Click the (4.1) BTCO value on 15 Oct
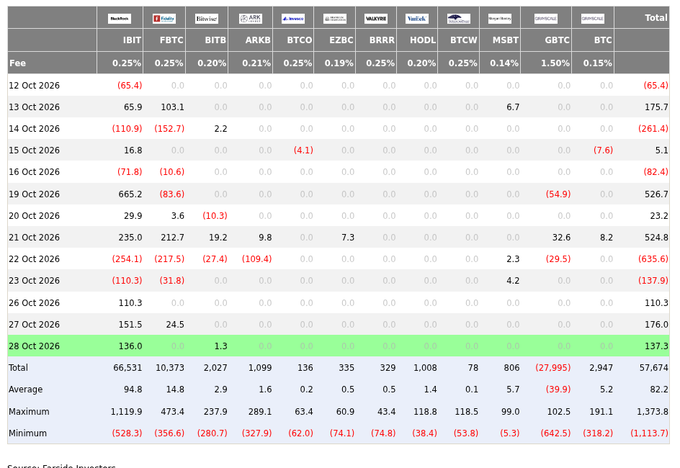Viewport: 680px width, 468px height. tap(303, 151)
